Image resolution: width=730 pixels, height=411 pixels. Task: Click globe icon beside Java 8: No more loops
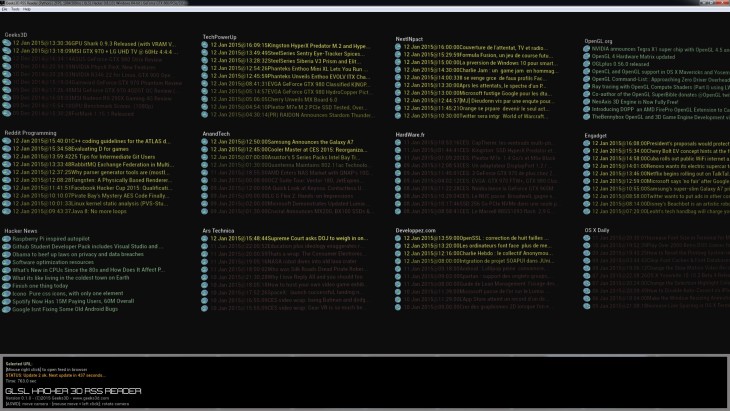(7, 211)
